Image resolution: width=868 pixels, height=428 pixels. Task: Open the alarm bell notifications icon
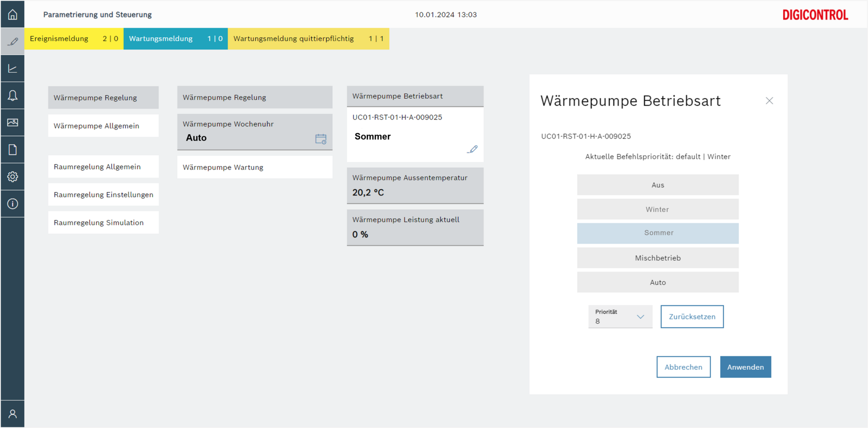pyautogui.click(x=13, y=95)
